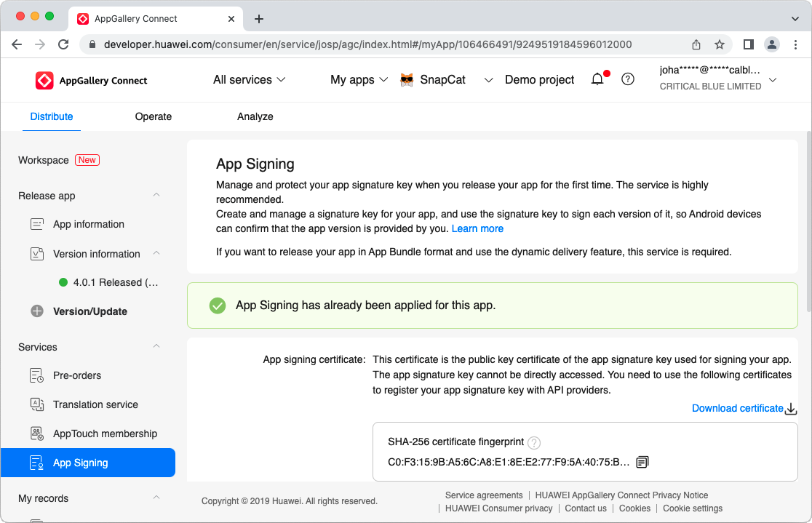The width and height of the screenshot is (812, 523).
Task: Copy the SHA-256 fingerprint using copy icon
Action: point(641,461)
